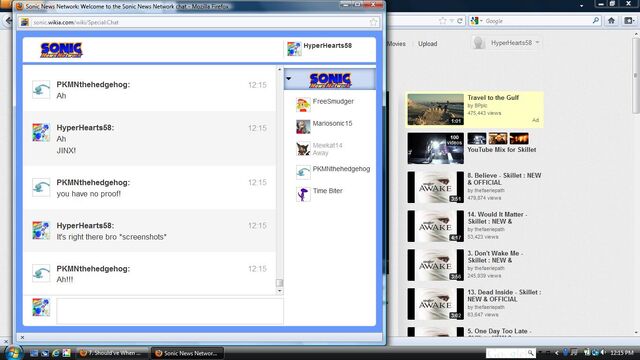Open YouTube Mix for Skillet thumbnail
640x360 pixels.
click(x=435, y=148)
